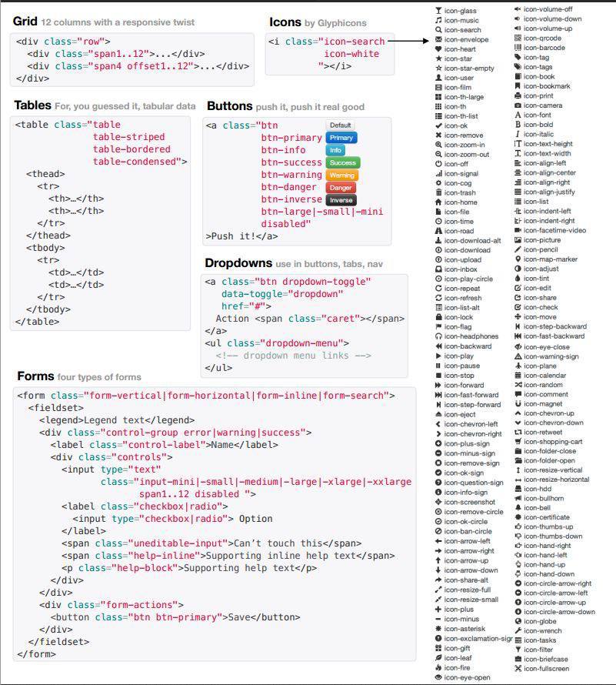Image resolution: width=616 pixels, height=685 pixels.
Task: Click the icon-trash glyph
Action: [x=438, y=193]
